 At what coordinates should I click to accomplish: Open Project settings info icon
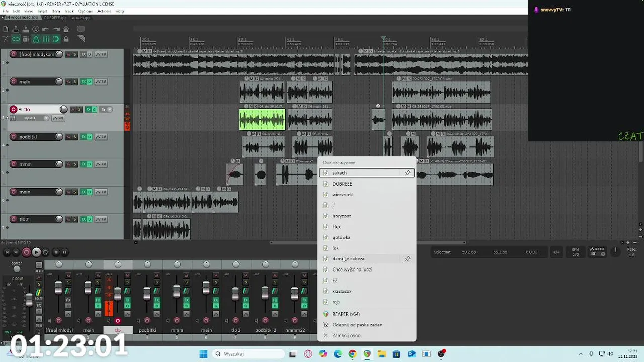tap(36, 29)
